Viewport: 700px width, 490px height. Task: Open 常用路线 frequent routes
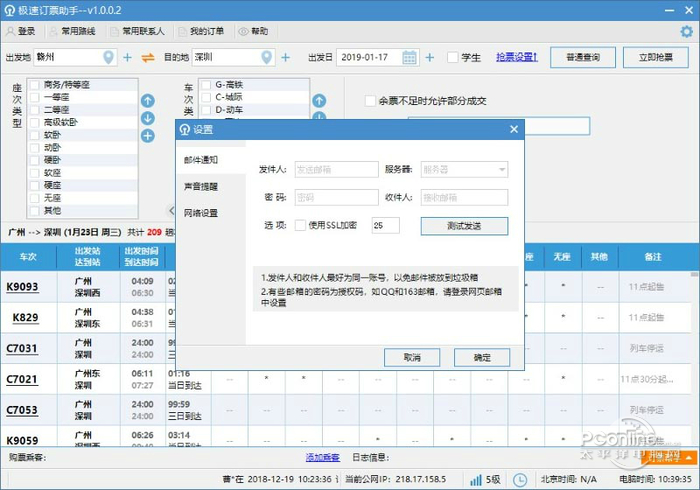click(72, 31)
